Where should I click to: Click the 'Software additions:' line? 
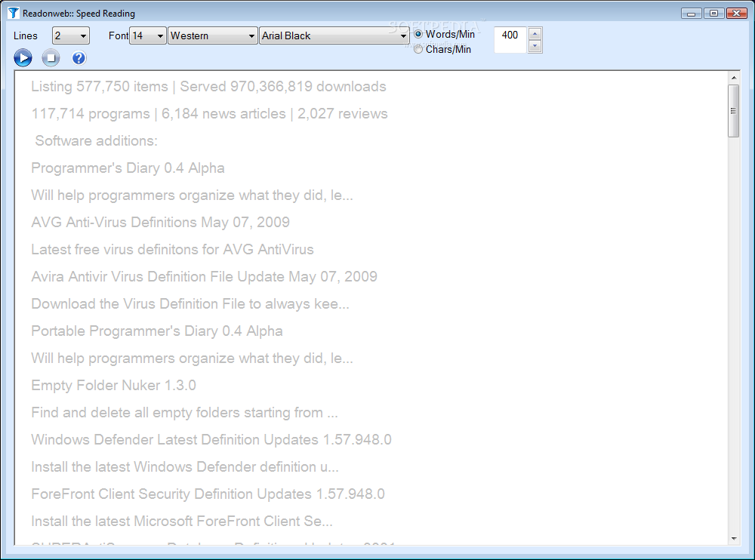click(x=97, y=140)
